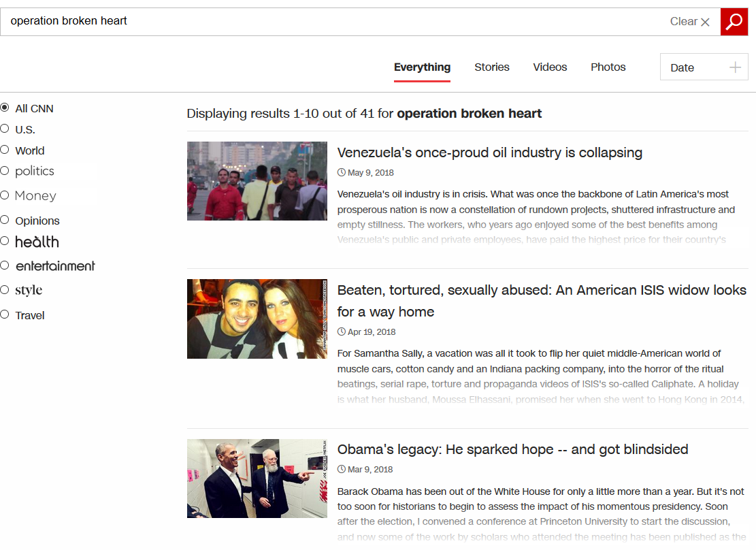
Task: Click the plus icon in Date filter
Action: [x=735, y=67]
